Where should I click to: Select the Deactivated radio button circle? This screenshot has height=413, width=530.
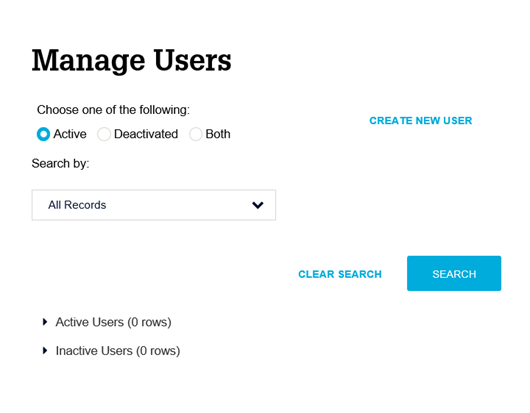[104, 134]
